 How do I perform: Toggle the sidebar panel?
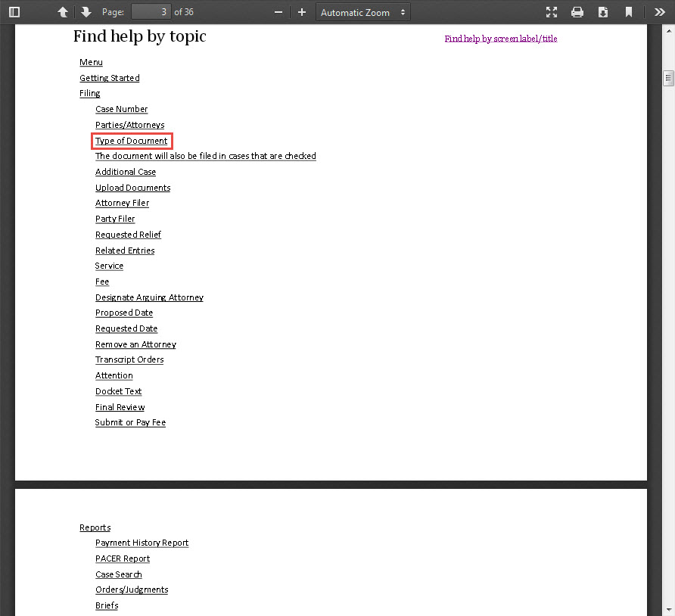[14, 12]
